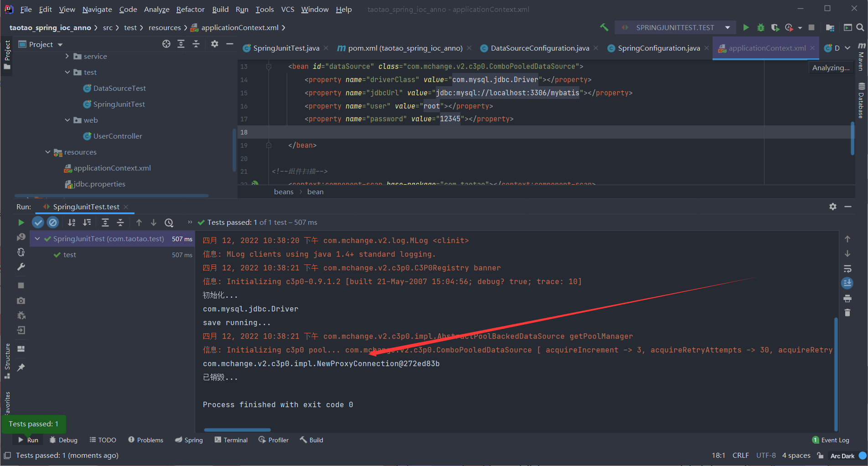The height and width of the screenshot is (466, 868).
Task: Run the SPRINGJUNITTEST.TEST configuration
Action: click(746, 27)
